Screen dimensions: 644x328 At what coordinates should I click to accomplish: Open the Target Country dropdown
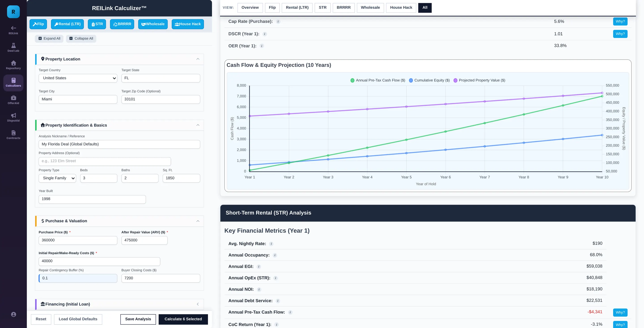pyautogui.click(x=78, y=78)
